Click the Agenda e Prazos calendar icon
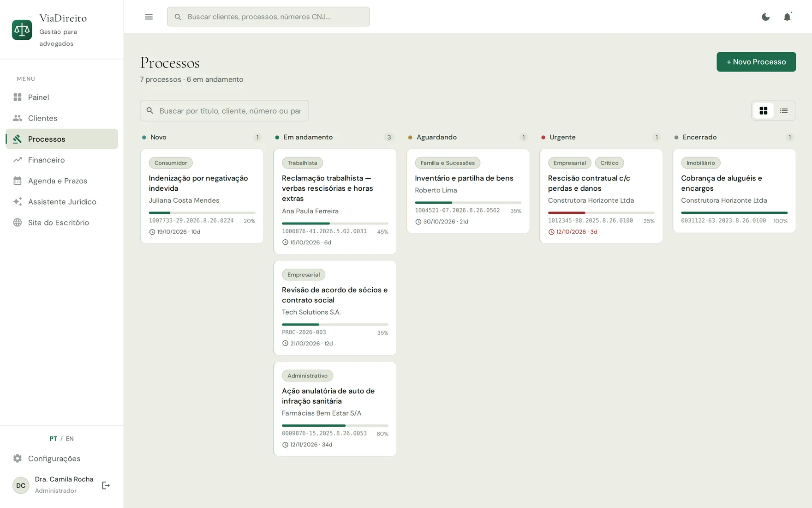This screenshot has height=508, width=812. [18, 181]
